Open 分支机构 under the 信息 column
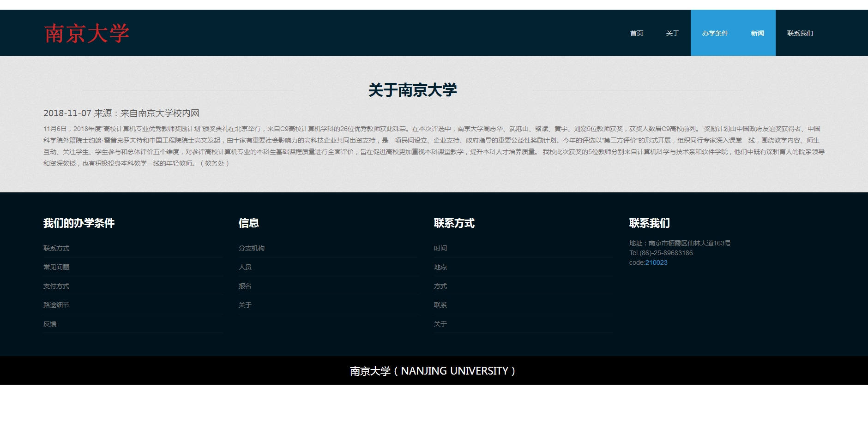The width and height of the screenshot is (868, 423). (252, 248)
